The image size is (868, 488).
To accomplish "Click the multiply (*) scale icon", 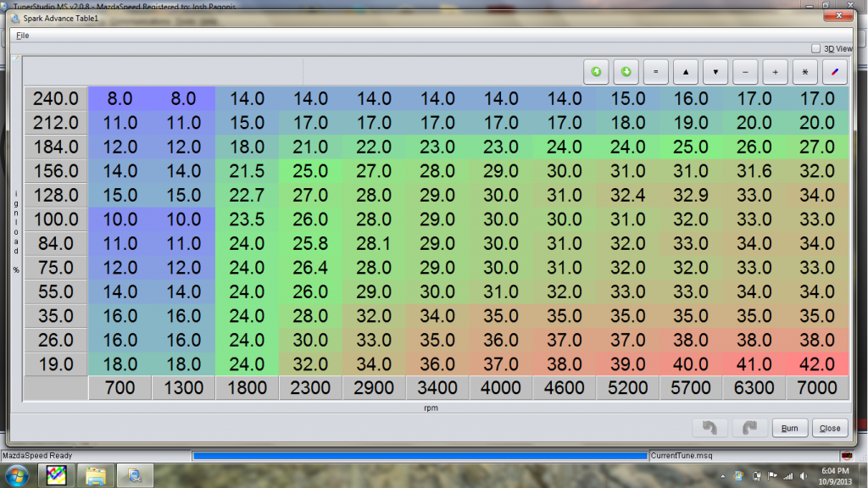I will [x=804, y=72].
